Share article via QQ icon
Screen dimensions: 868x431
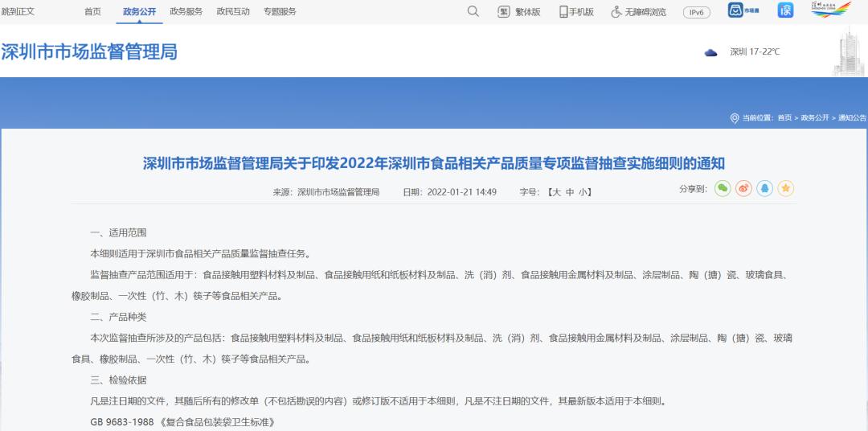764,188
